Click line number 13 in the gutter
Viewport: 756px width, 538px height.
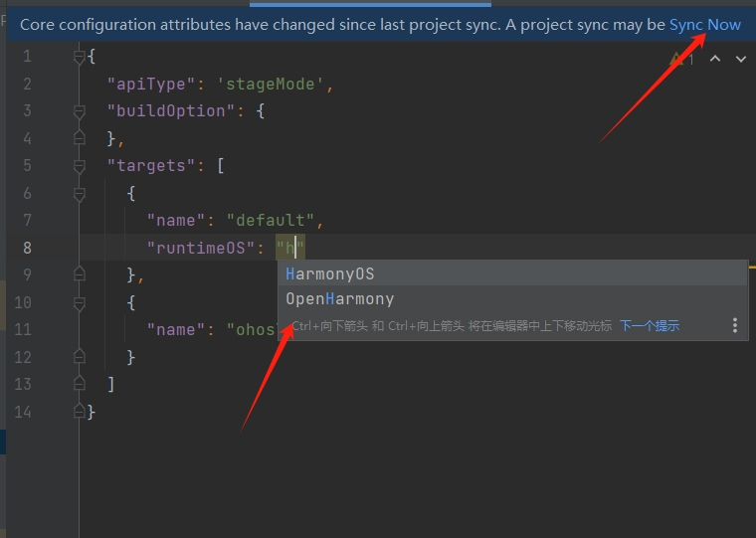pos(22,384)
